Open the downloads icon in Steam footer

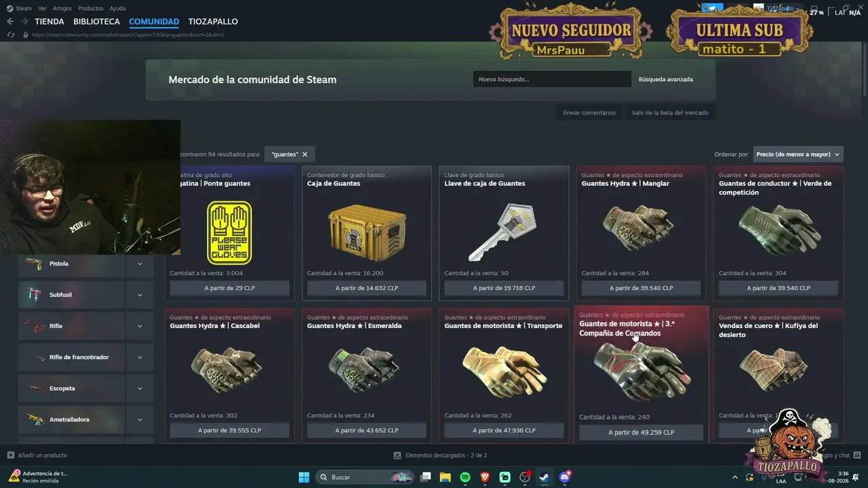398,455
